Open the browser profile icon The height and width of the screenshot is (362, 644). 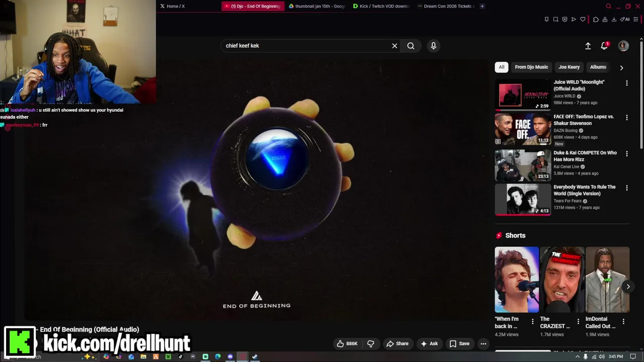[605, 20]
